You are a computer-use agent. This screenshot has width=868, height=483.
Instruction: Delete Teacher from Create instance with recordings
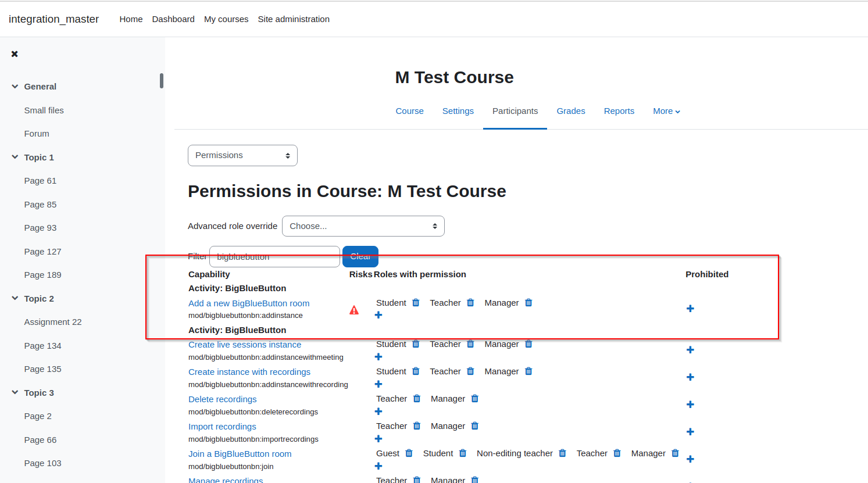470,371
